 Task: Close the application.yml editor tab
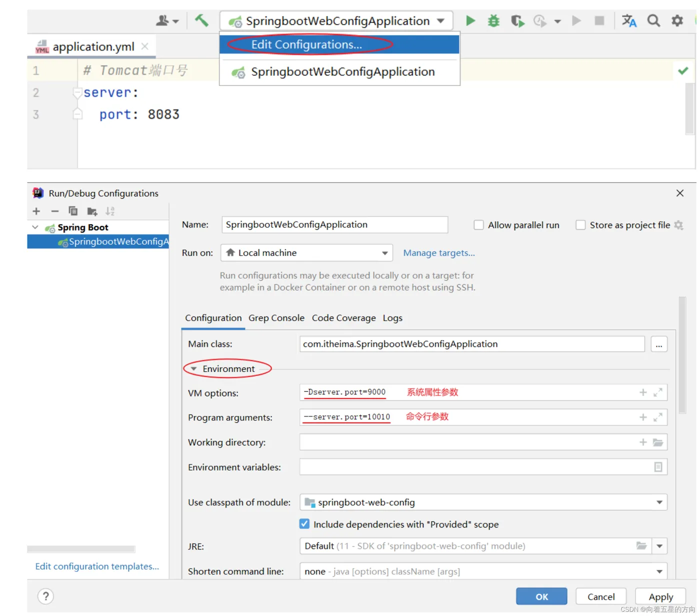[145, 46]
